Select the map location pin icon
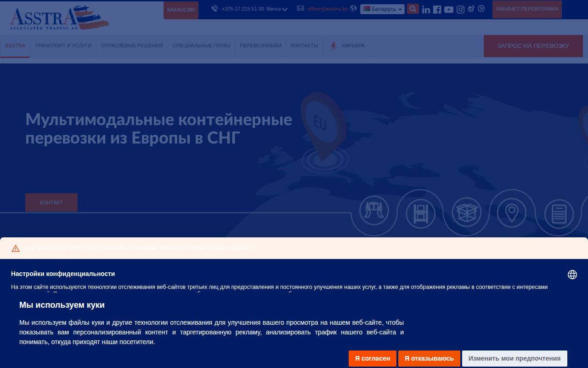This screenshot has width=588, height=368. pos(512,213)
